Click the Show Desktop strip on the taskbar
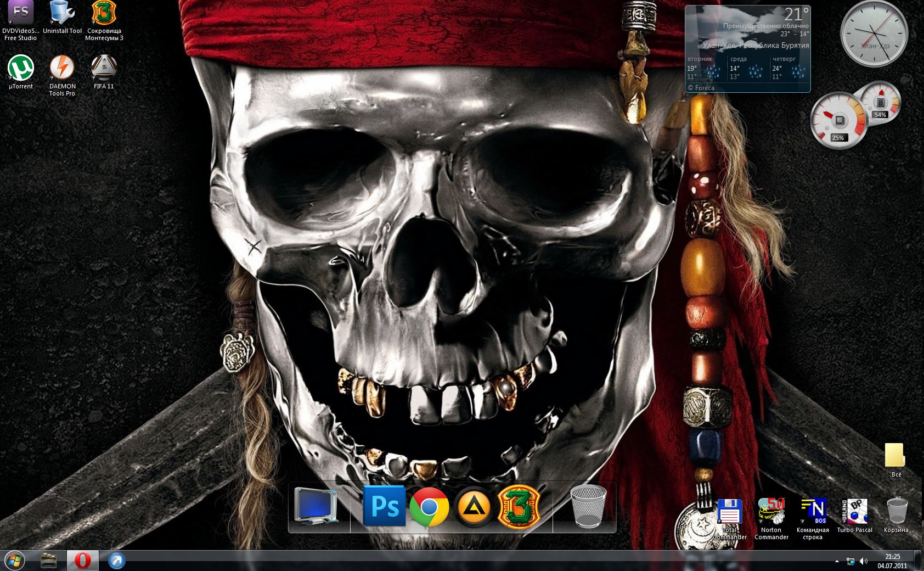This screenshot has width=924, height=571. (919, 561)
